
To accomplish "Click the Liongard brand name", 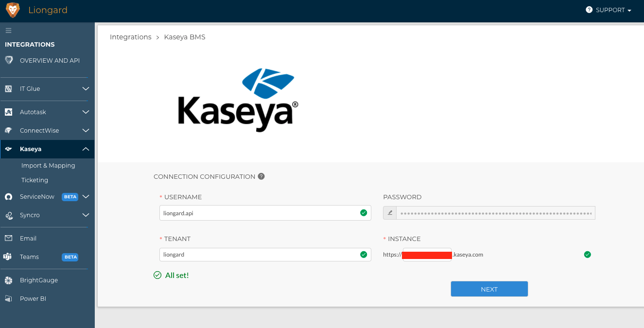I will [x=48, y=10].
